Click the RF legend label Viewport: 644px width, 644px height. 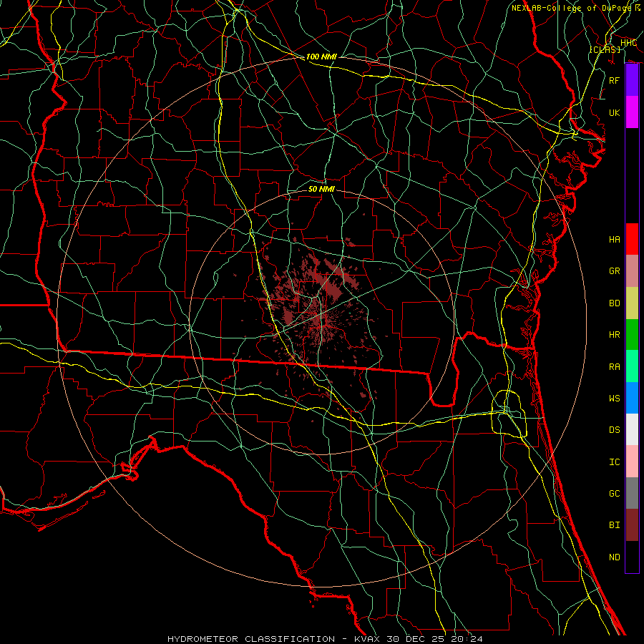[x=614, y=80]
